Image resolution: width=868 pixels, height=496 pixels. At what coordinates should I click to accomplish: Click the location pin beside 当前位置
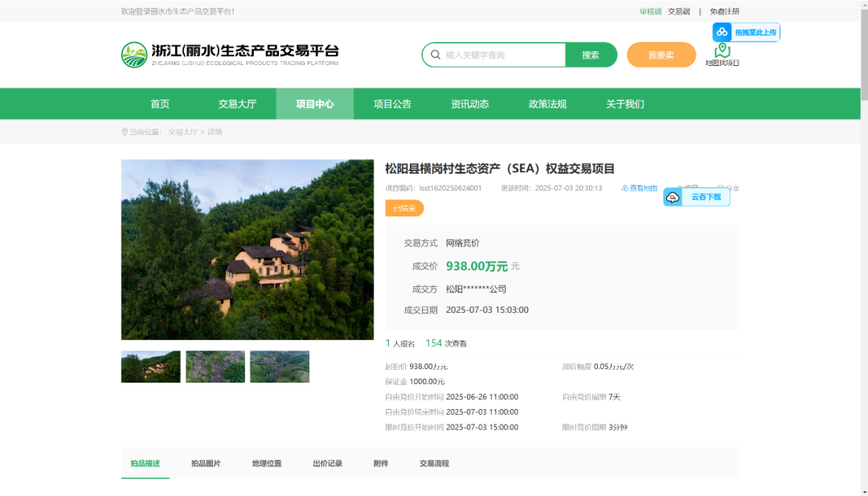click(125, 132)
